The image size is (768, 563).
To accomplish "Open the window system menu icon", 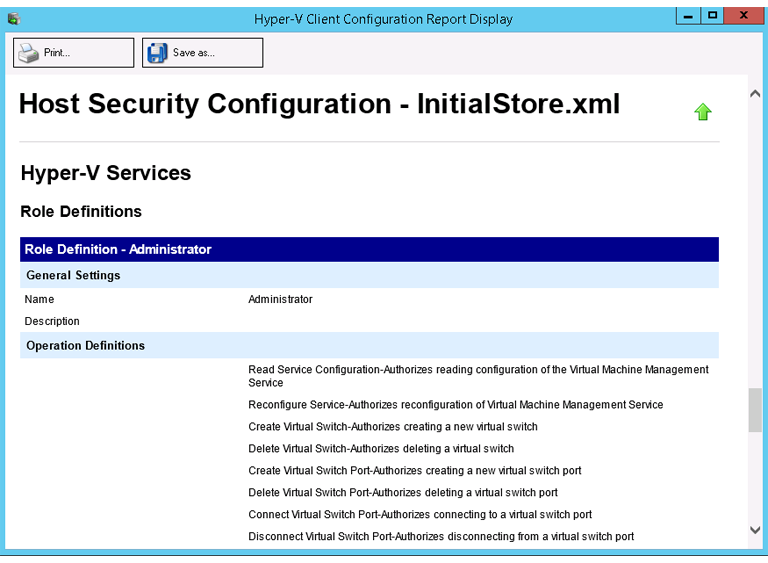I will [13, 18].
